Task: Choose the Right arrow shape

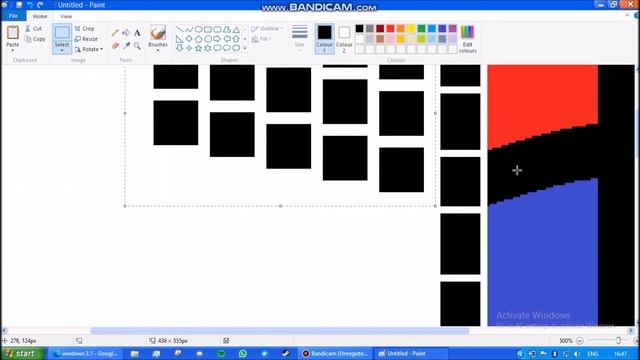Action: coord(217,39)
